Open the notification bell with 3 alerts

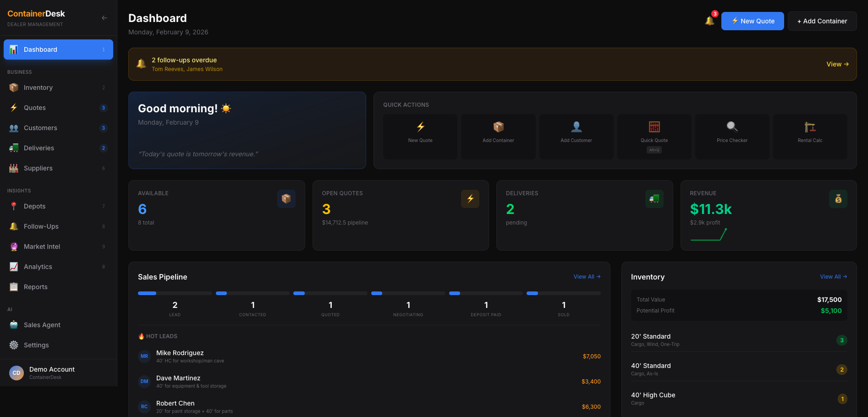pos(709,21)
